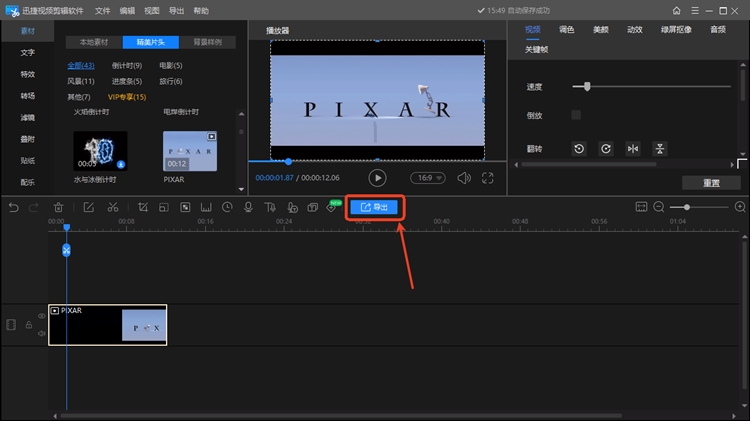This screenshot has height=421, width=750.
Task: Play the preview video
Action: pyautogui.click(x=377, y=178)
